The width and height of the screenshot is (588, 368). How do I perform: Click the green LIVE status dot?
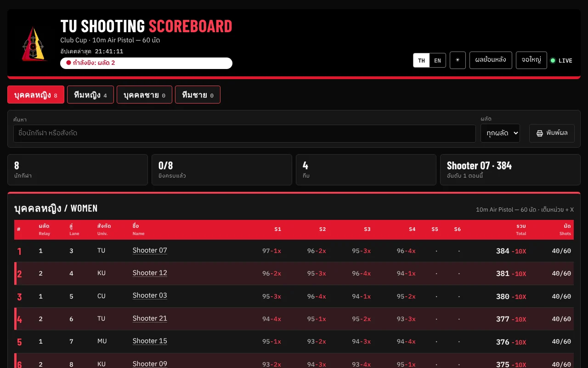[x=553, y=60]
